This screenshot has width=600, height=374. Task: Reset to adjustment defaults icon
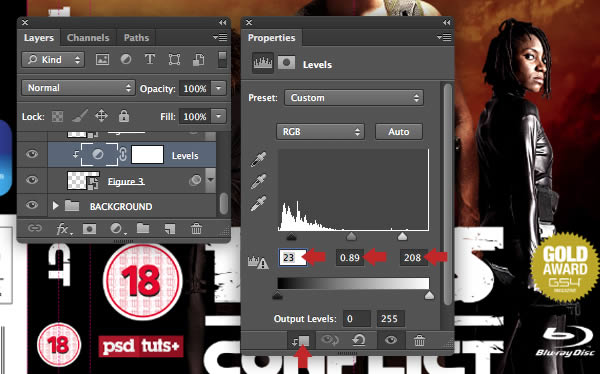359,340
